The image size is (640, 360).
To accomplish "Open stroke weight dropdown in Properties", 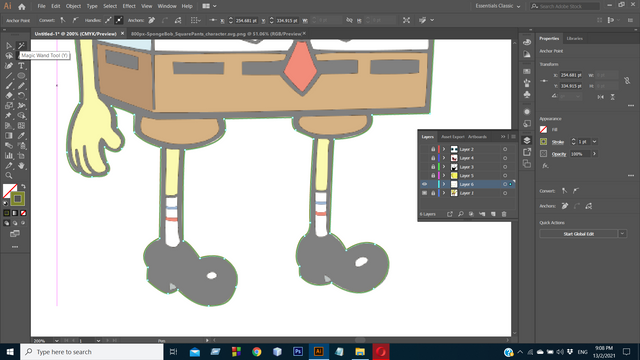I will tap(594, 142).
